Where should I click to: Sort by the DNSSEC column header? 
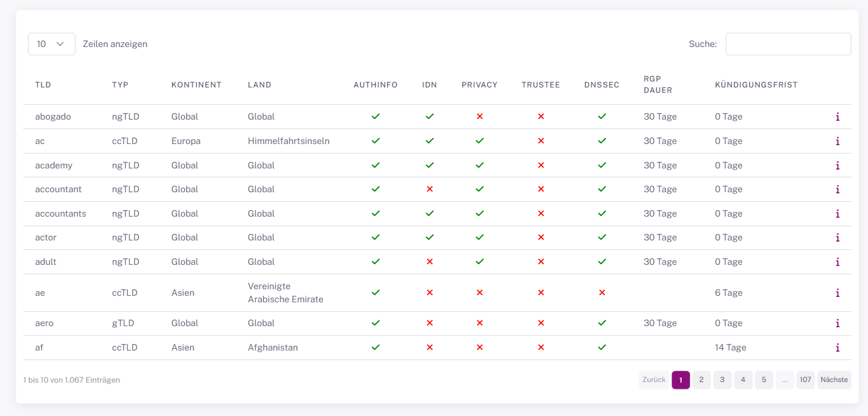click(601, 85)
